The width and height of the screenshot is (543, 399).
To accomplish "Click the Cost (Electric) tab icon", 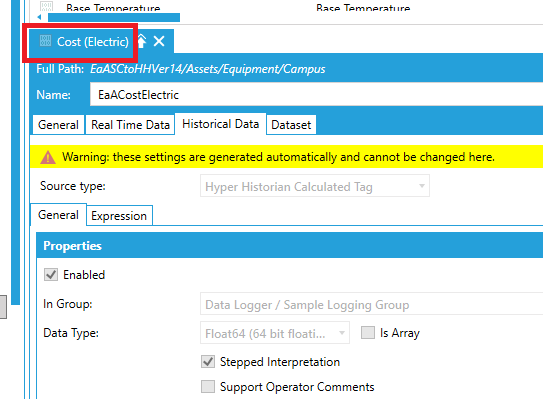I will pyautogui.click(x=45, y=41).
